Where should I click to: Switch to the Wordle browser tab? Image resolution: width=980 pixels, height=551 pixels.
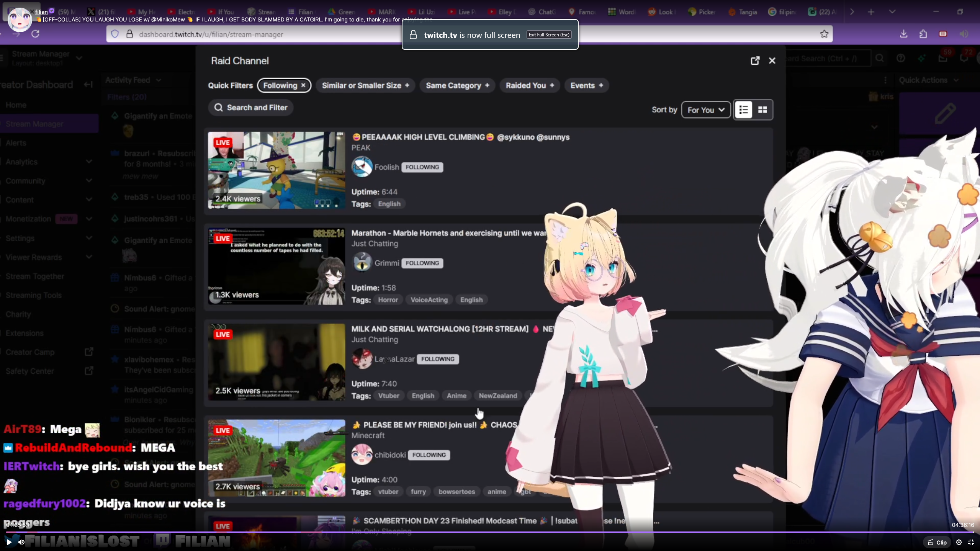point(622,12)
